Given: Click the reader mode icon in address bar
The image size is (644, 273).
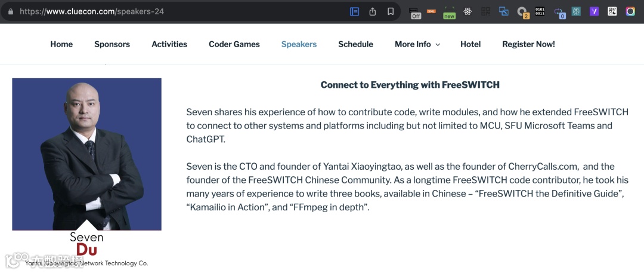Looking at the screenshot, I should pos(354,11).
